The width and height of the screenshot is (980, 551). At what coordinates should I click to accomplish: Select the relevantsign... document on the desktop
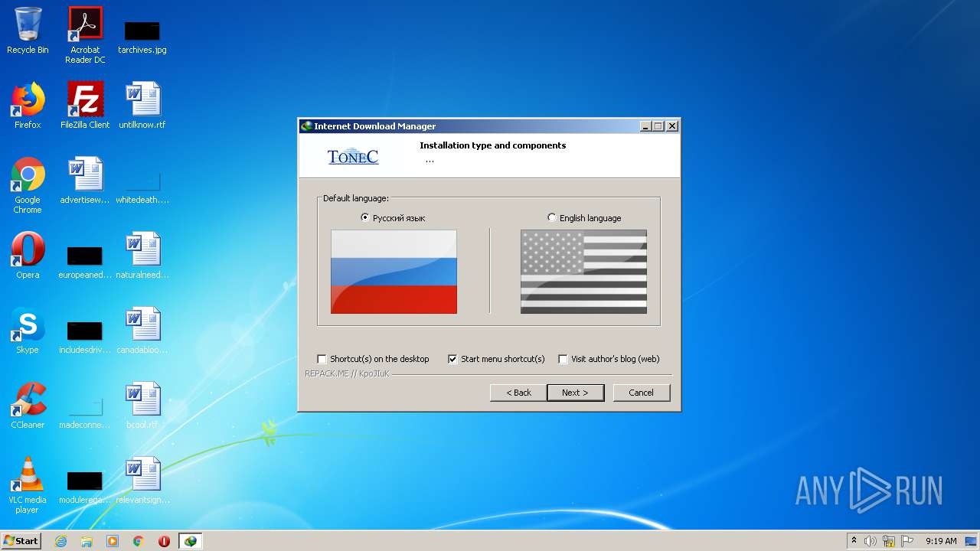[142, 481]
